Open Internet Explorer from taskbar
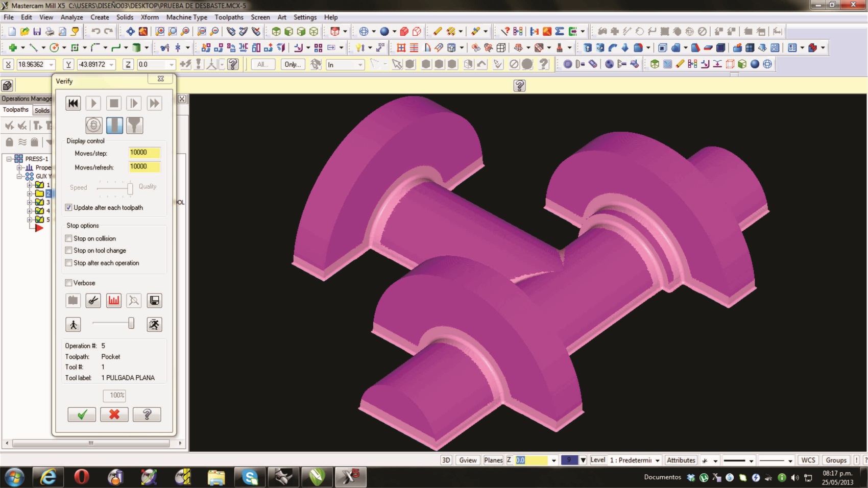 pyautogui.click(x=48, y=477)
